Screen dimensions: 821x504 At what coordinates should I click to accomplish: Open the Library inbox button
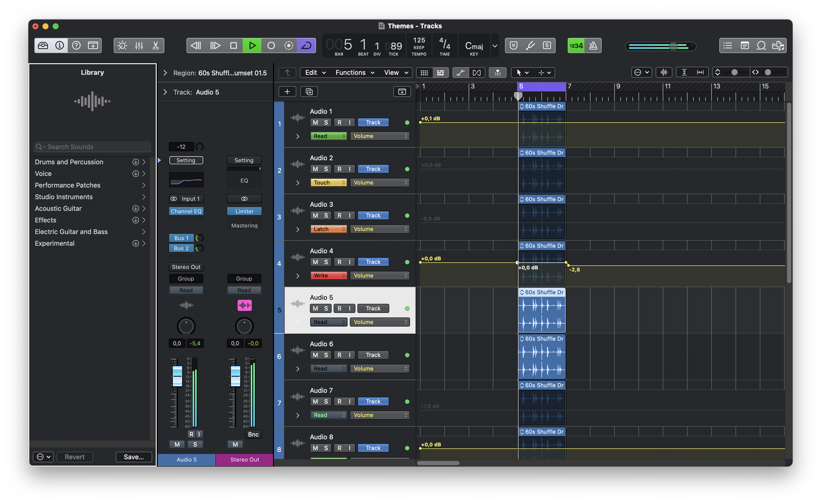(x=43, y=46)
